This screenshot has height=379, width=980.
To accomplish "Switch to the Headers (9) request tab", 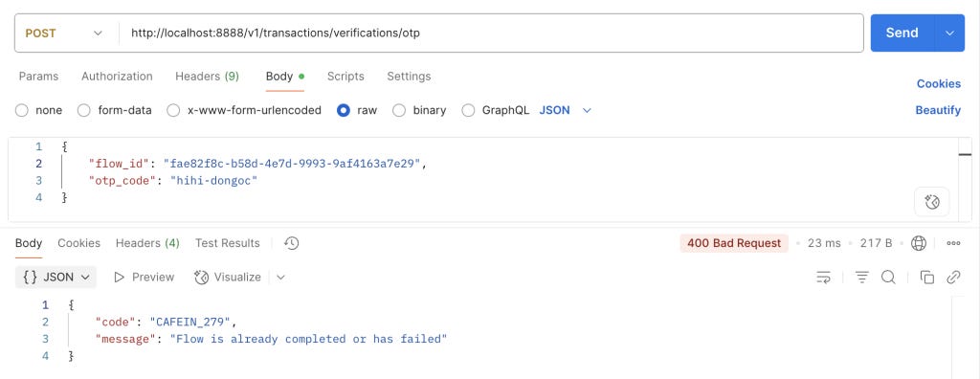I will pyautogui.click(x=207, y=77).
